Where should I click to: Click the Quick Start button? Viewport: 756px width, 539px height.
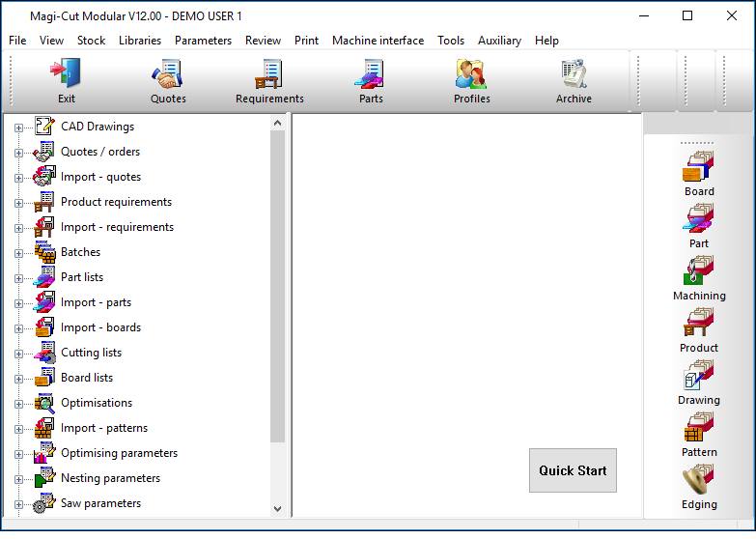click(573, 470)
